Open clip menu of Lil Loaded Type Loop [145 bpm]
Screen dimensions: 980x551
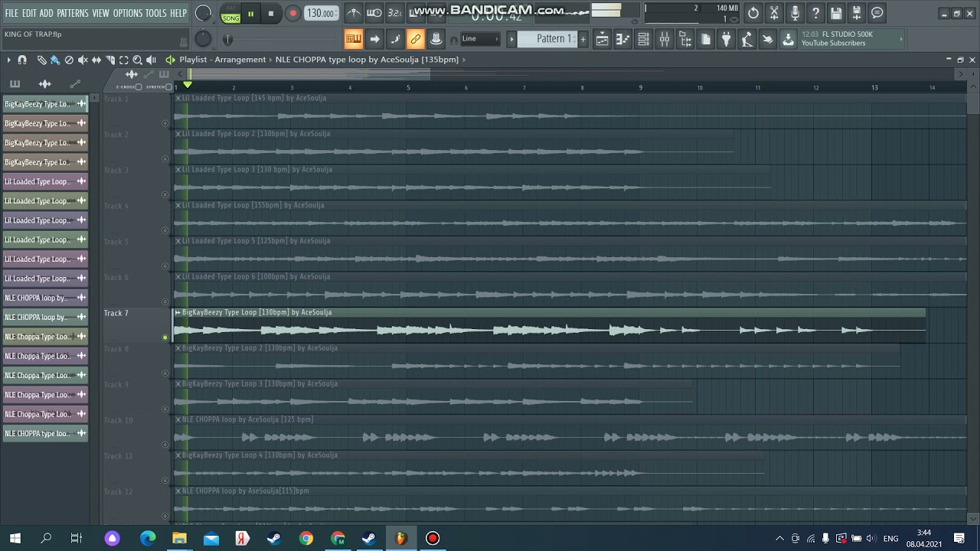point(178,98)
